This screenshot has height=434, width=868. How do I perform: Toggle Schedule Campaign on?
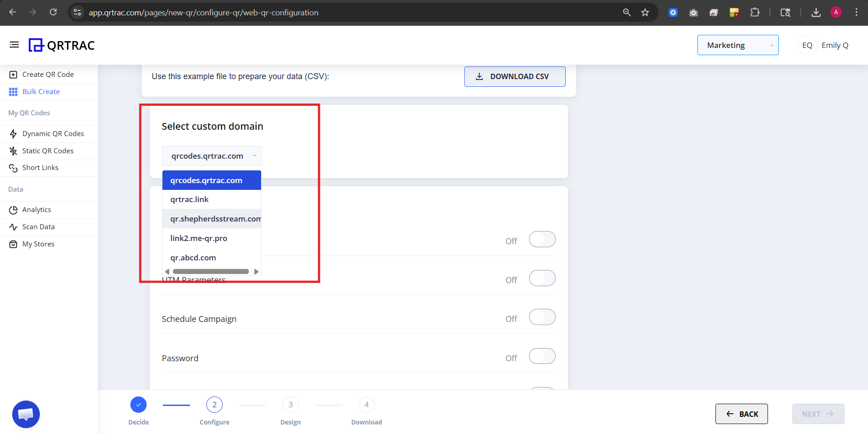coord(542,317)
